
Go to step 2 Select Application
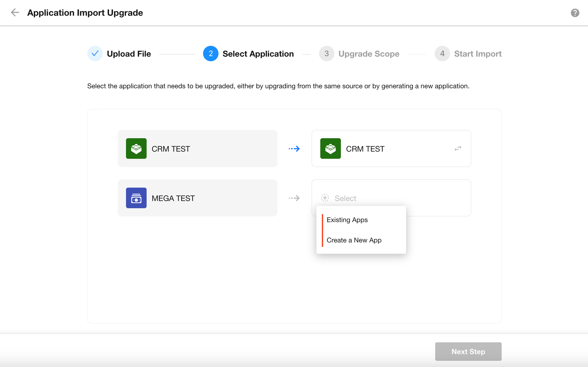pyautogui.click(x=211, y=54)
